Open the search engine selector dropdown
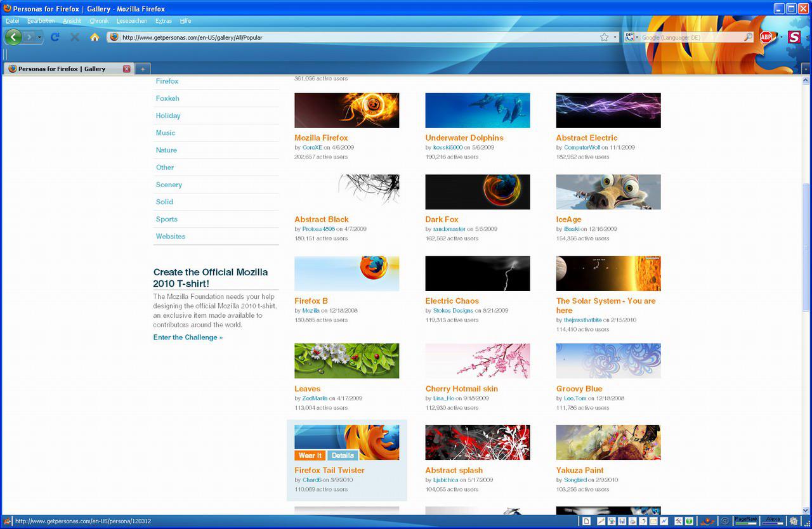This screenshot has height=529, width=812. pyautogui.click(x=632, y=37)
